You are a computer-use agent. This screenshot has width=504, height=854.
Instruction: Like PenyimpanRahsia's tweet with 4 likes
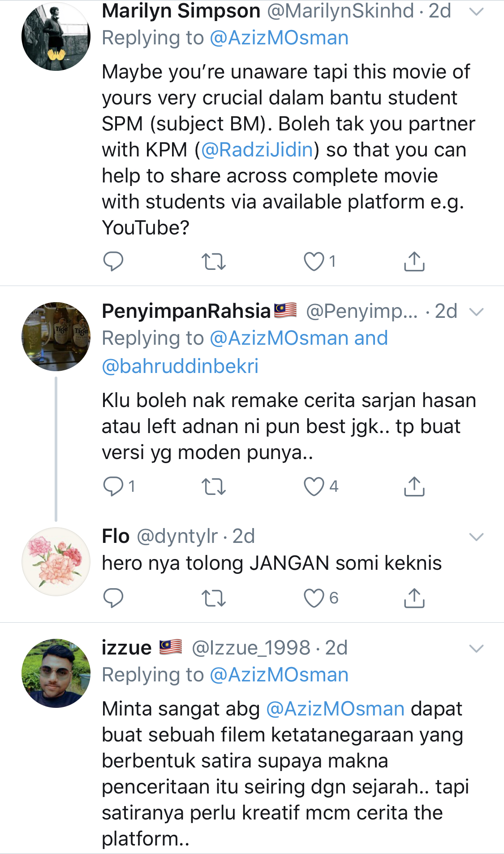pos(314,486)
